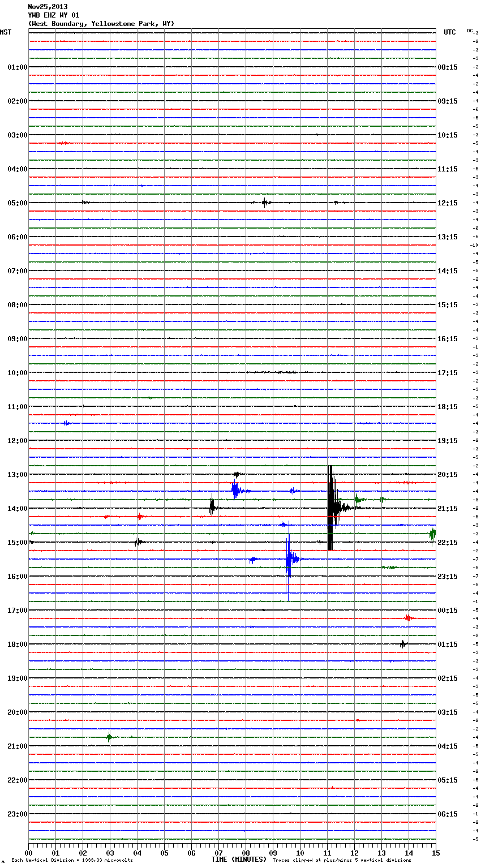Select the 05:00 MST time label
The image size is (481, 868).
click(18, 203)
